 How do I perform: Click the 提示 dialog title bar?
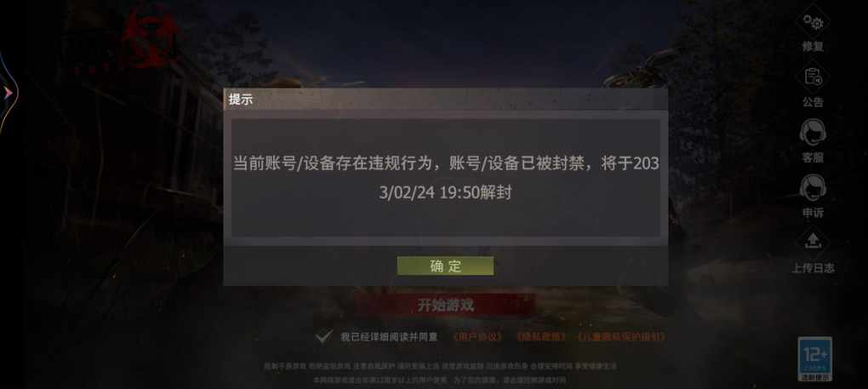(x=446, y=100)
